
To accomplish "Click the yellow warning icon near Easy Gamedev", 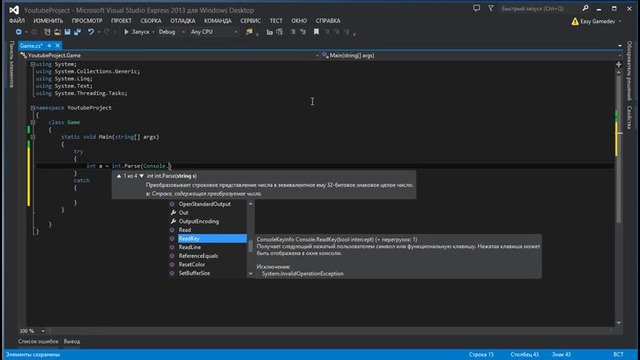I will tap(575, 21).
